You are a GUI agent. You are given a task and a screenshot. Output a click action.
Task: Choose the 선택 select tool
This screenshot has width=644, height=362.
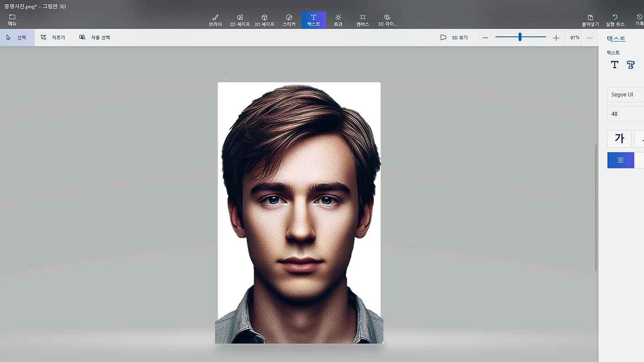(x=17, y=38)
